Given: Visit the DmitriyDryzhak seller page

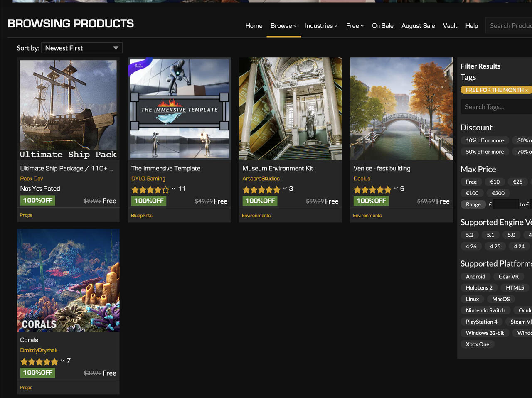Looking at the screenshot, I should point(39,350).
